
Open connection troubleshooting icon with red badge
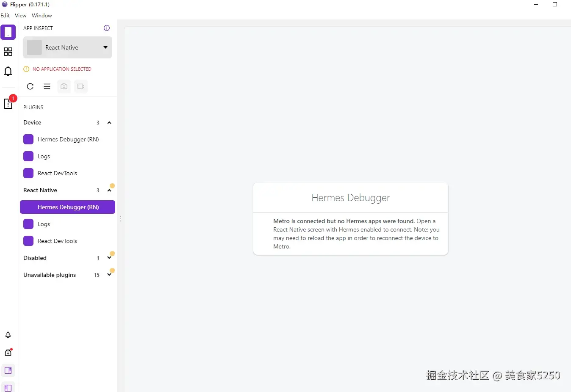(x=8, y=103)
